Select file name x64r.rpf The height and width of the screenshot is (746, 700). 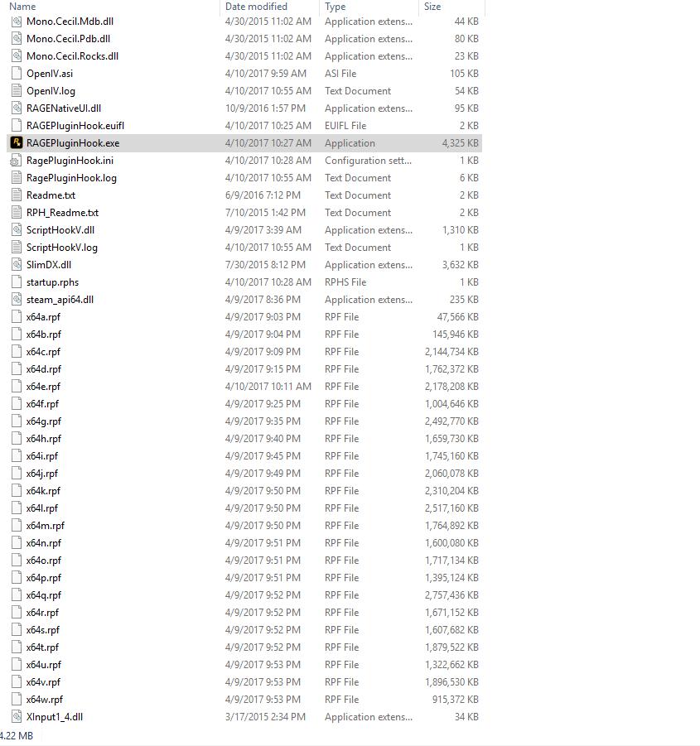point(42,613)
